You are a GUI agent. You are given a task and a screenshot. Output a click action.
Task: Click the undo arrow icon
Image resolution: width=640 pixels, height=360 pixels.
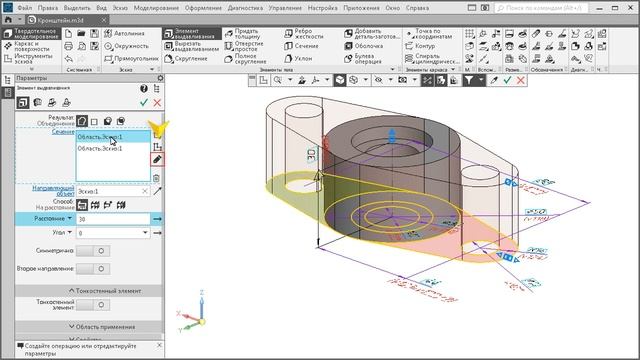pos(69,59)
